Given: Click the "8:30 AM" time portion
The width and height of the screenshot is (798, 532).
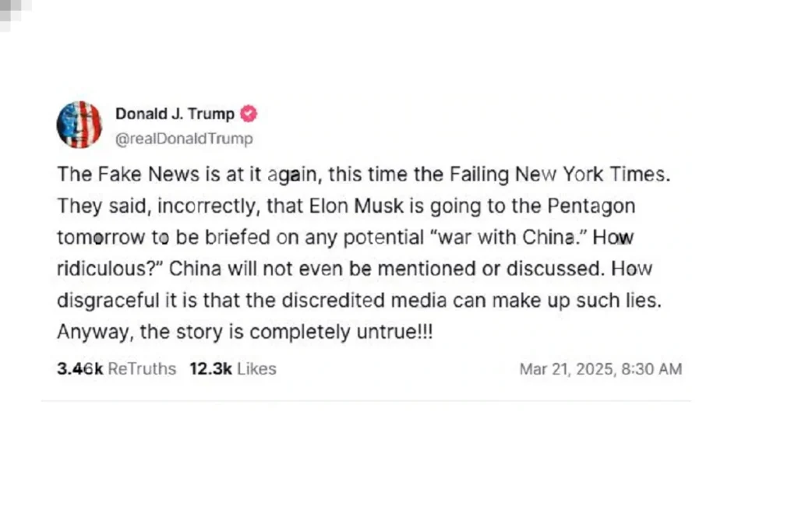Looking at the screenshot, I should 652,368.
